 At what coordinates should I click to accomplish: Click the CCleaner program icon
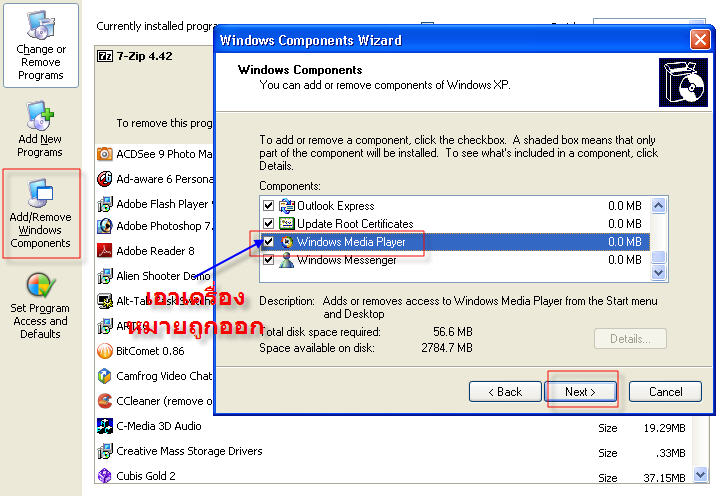pos(105,401)
